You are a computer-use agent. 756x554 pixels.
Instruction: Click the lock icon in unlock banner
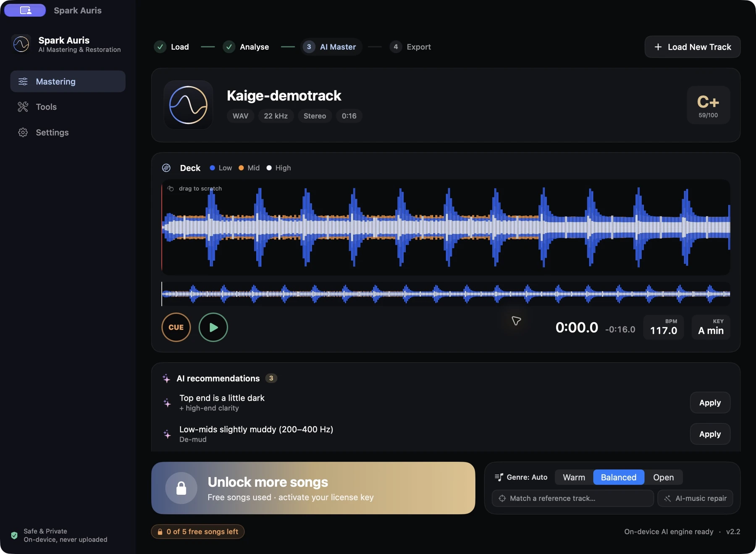coord(181,488)
